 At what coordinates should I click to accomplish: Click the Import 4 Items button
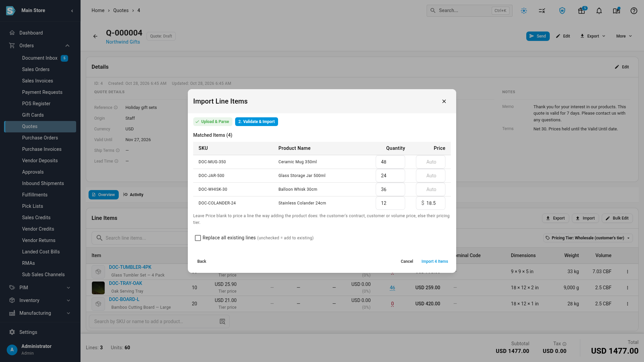[x=435, y=261]
